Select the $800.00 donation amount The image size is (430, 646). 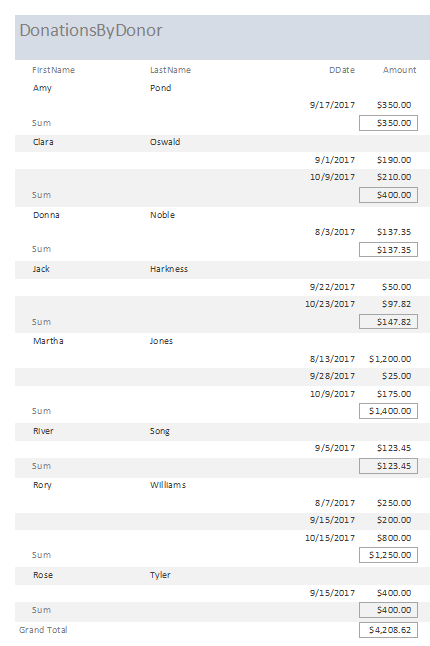click(x=394, y=538)
